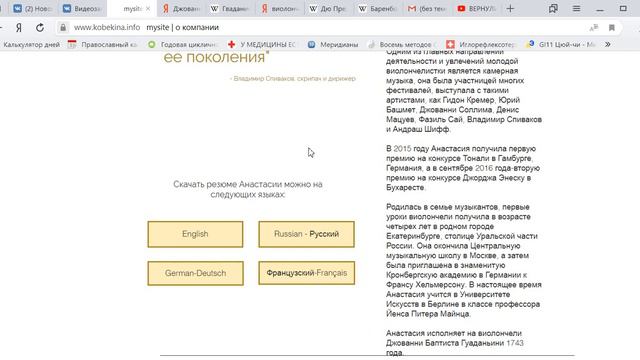The width and height of the screenshot is (640, 360).
Task: Click the year 2015 in the biography text
Action: click(402, 149)
